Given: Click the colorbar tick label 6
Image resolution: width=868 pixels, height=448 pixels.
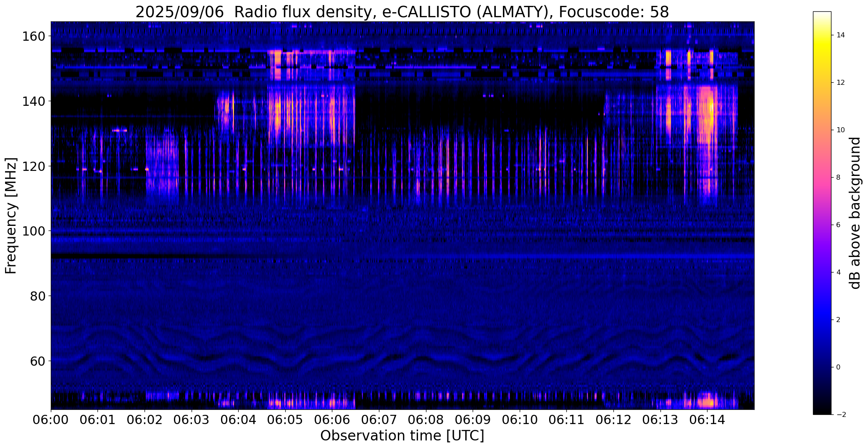Looking at the screenshot, I should [839, 225].
